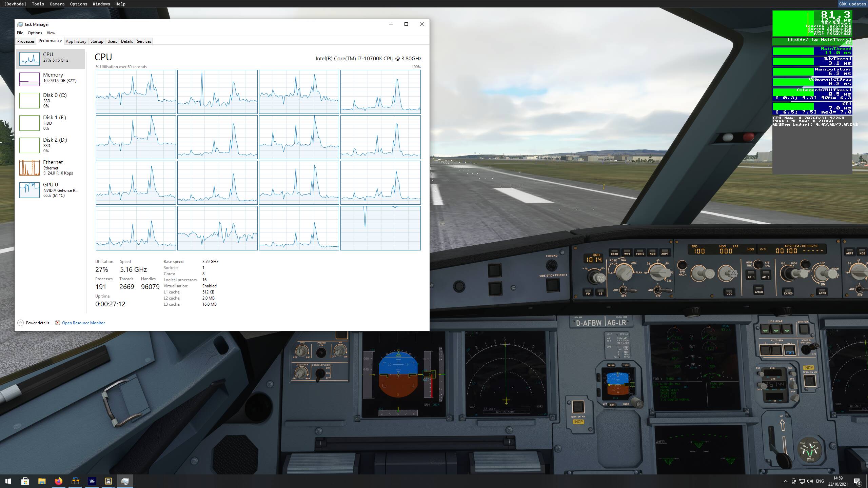Select Disk 0 (C:) performance item
The width and height of the screenshot is (868, 488).
point(50,100)
